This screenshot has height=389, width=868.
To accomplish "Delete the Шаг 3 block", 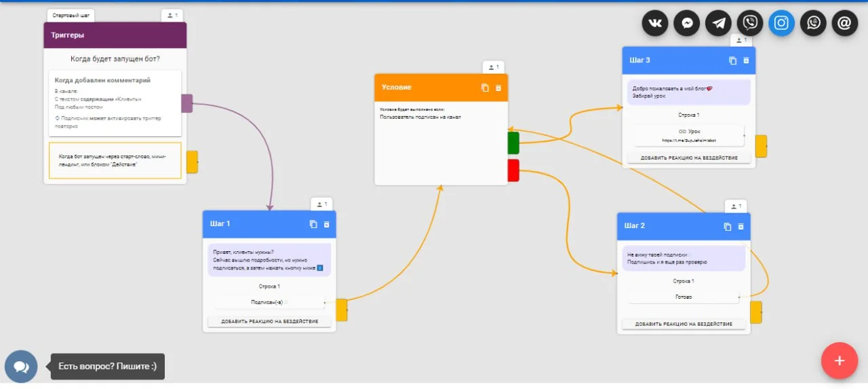I will (x=746, y=60).
